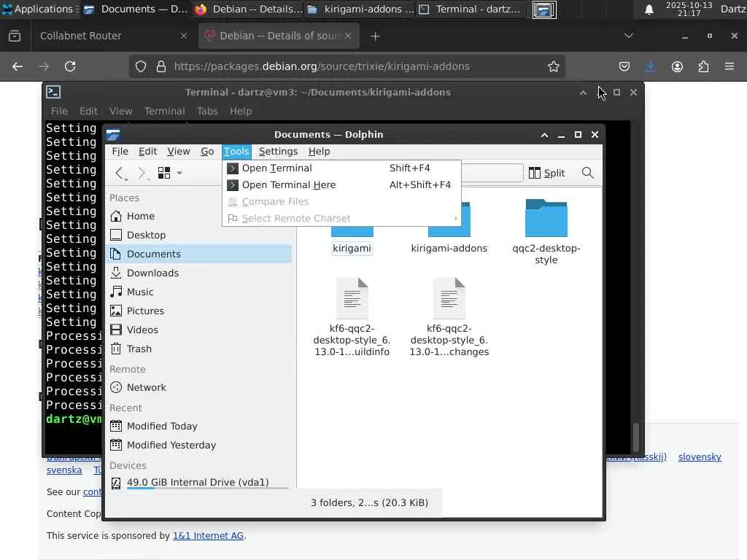
Task: Show files Modified Today
Action: 198,426
